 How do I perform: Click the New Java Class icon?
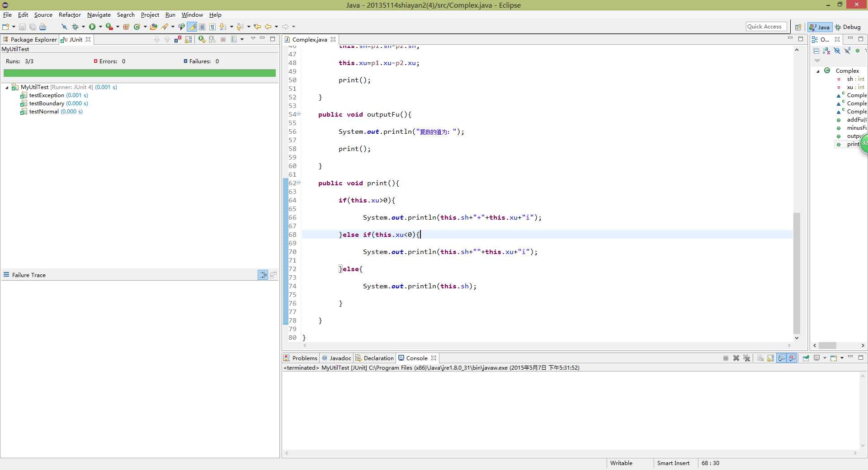[137, 27]
